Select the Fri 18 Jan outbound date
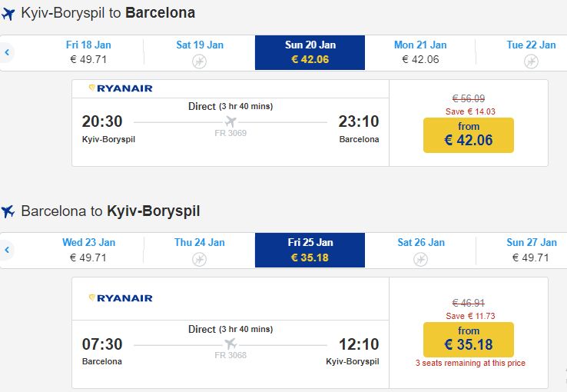 [x=88, y=52]
